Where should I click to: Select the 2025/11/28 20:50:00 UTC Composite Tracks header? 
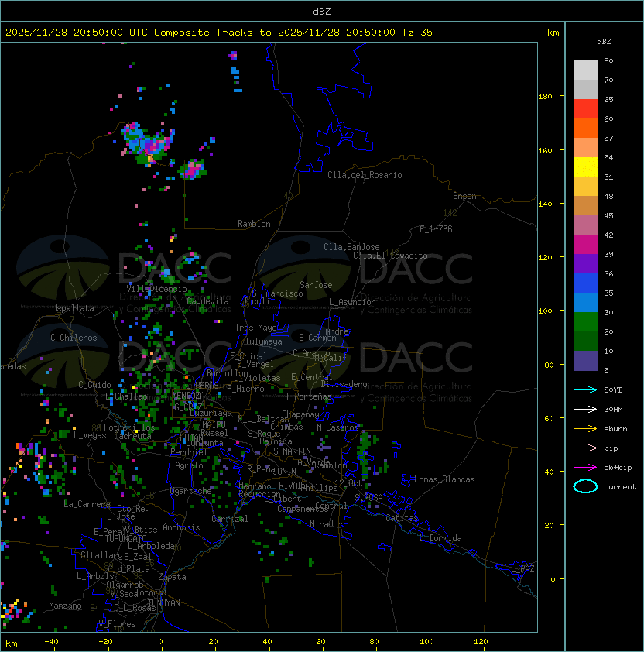click(219, 33)
